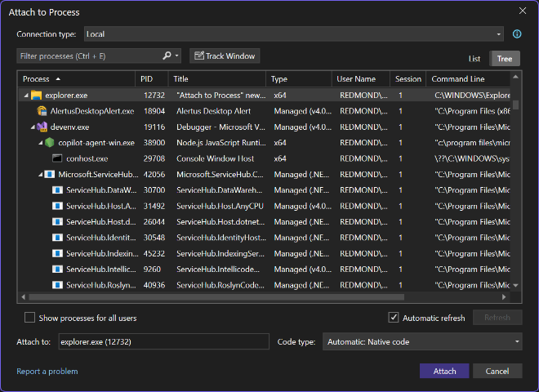This screenshot has width=539, height=392.
Task: Click the vertical scrollbar down arrow
Action: 515,285
